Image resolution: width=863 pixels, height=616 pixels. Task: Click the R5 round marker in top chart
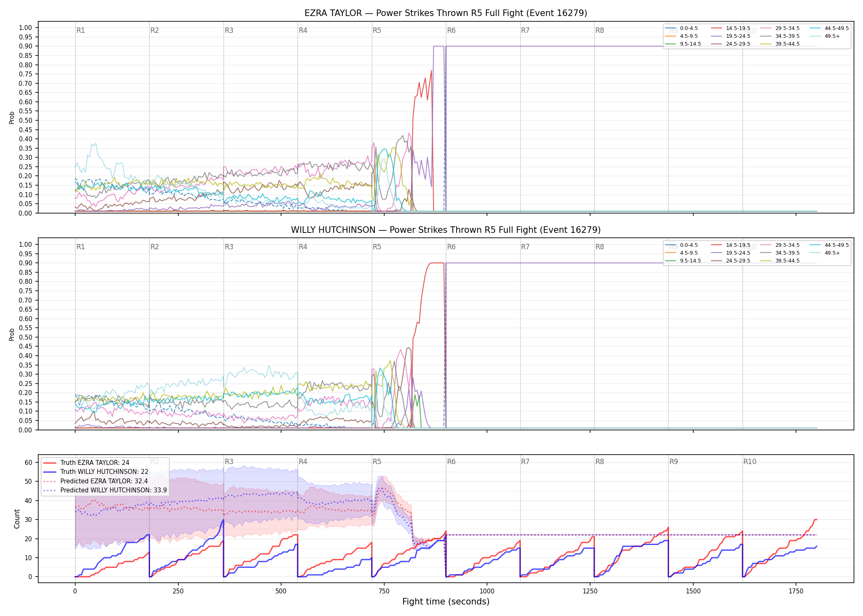(x=377, y=30)
